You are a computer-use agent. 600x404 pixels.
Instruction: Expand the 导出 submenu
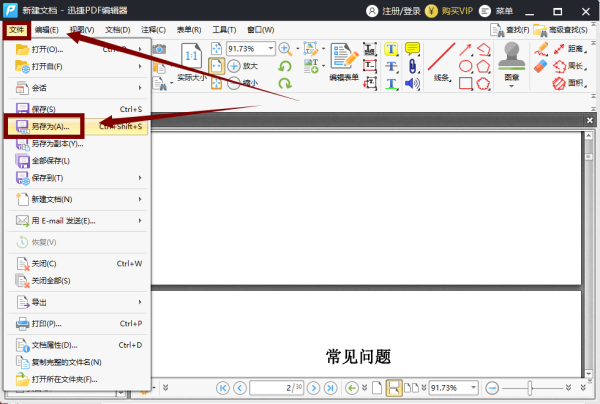(x=77, y=302)
